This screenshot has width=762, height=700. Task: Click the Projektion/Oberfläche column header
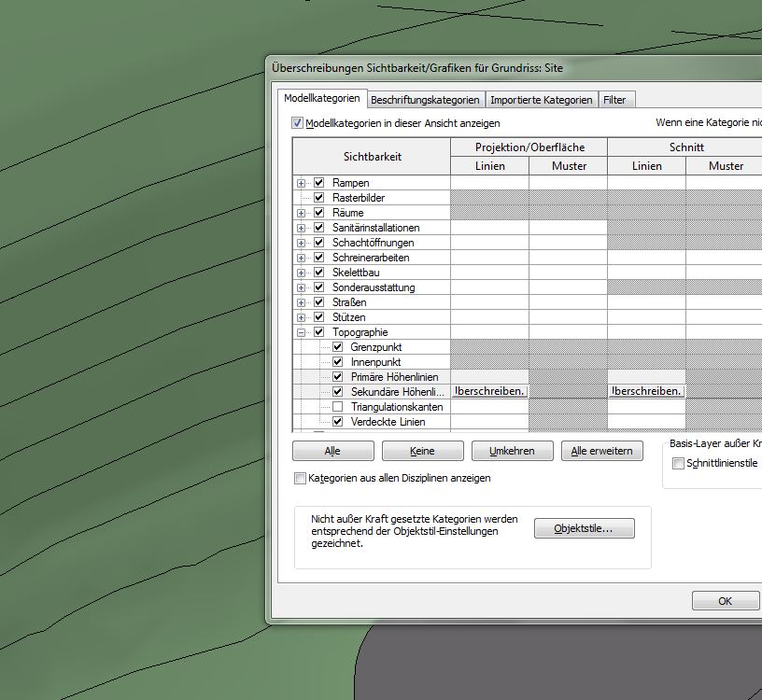[529, 147]
